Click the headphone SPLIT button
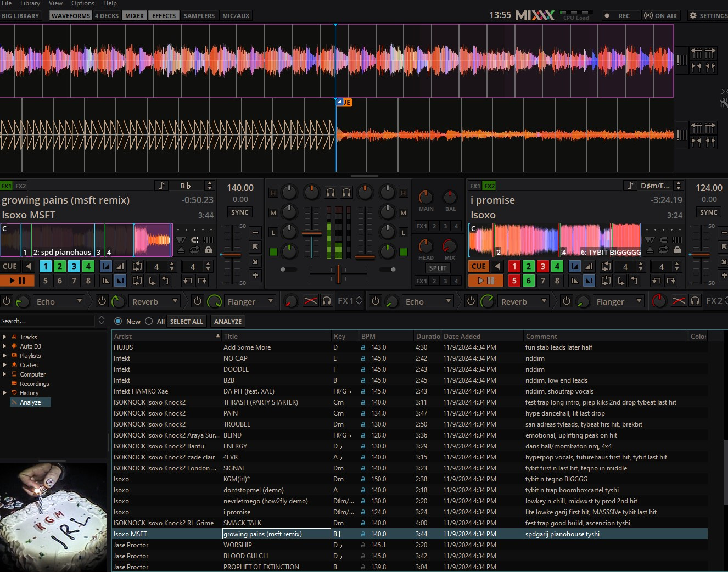 coord(438,268)
